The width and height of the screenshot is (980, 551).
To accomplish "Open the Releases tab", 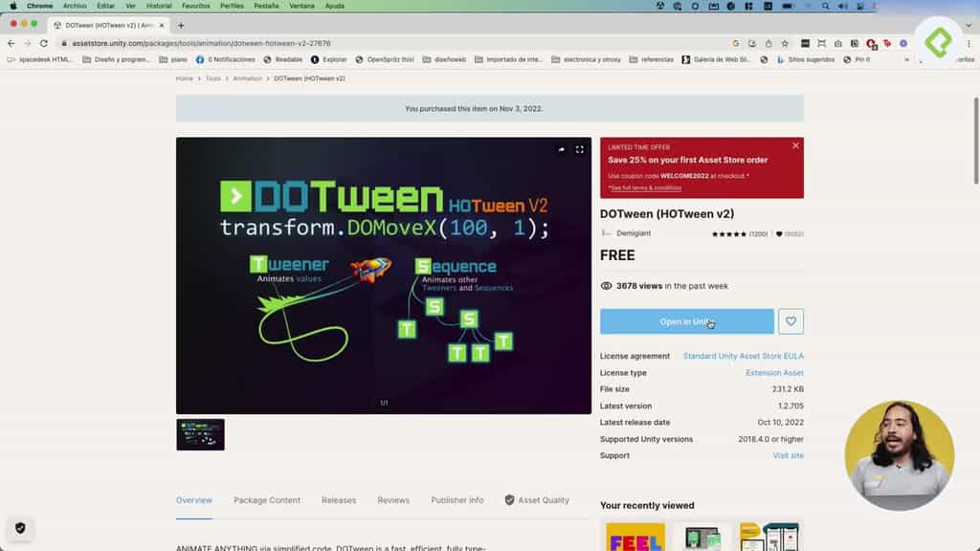I will point(339,500).
